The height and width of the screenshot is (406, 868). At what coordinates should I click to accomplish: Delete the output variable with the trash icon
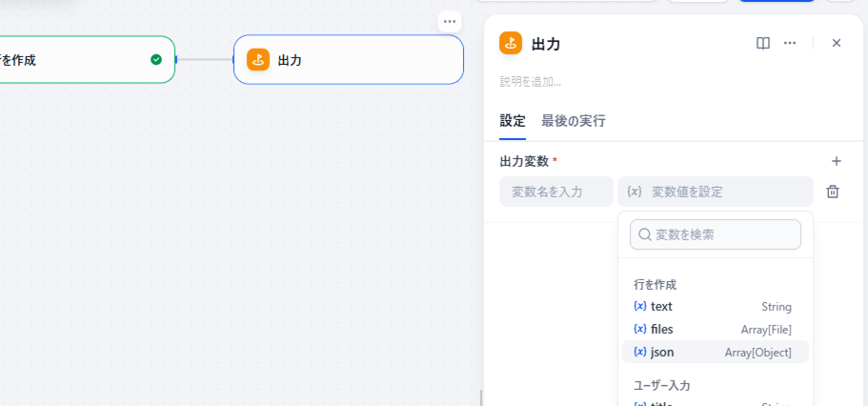pos(832,192)
